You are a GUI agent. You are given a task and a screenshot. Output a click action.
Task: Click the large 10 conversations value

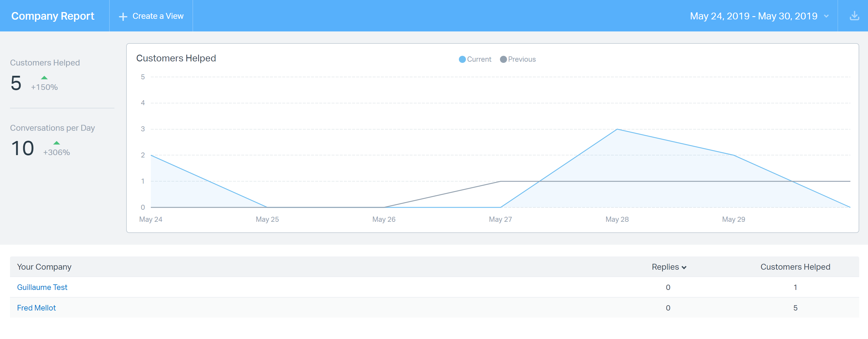(23, 148)
